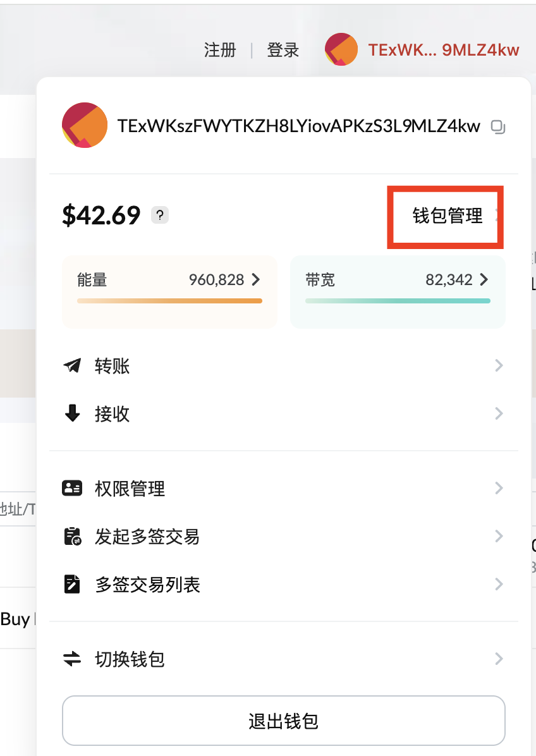Click the ID card icon next to 权限管理
536x756 pixels.
pos(72,487)
